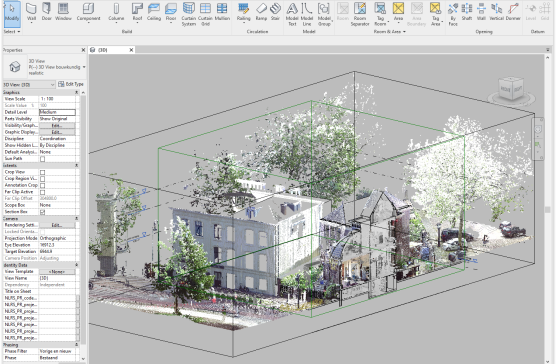
Task: Choose the Mullion tool
Action: [x=222, y=11]
